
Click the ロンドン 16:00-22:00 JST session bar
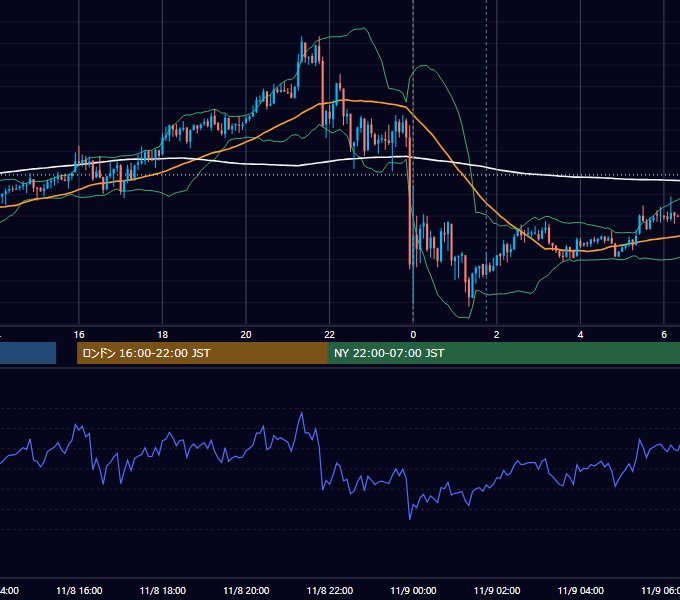pos(202,353)
